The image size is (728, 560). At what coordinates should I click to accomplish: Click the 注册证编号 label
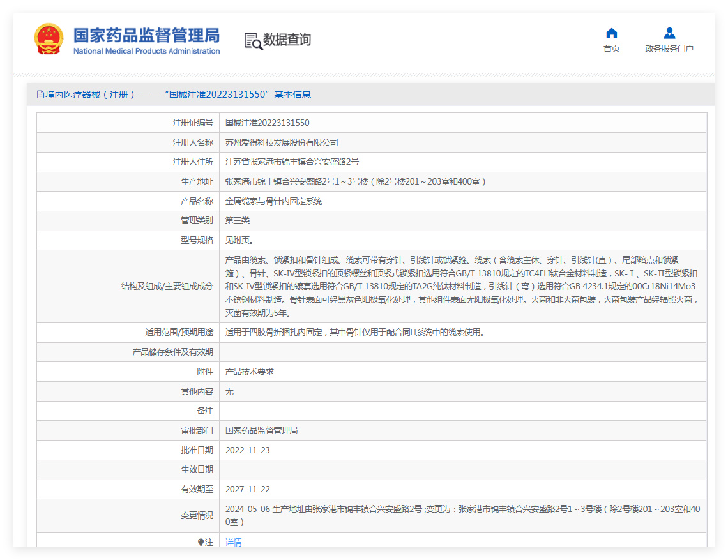coord(193,123)
